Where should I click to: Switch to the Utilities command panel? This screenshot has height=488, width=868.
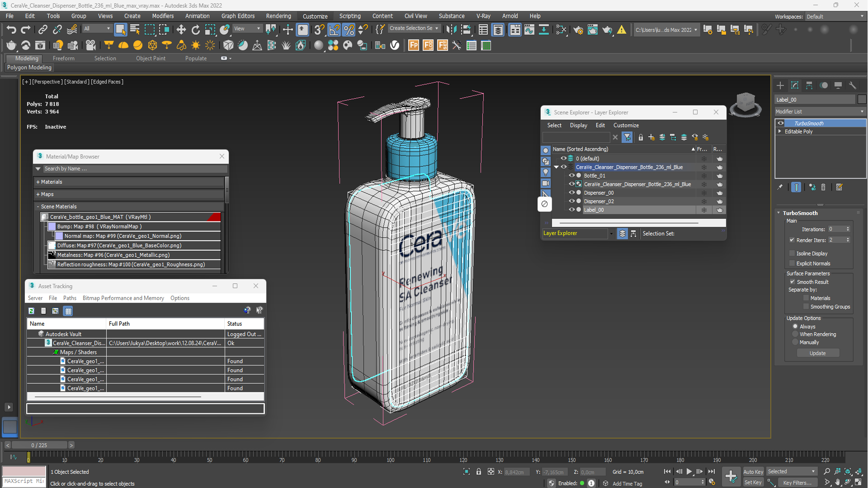853,85
